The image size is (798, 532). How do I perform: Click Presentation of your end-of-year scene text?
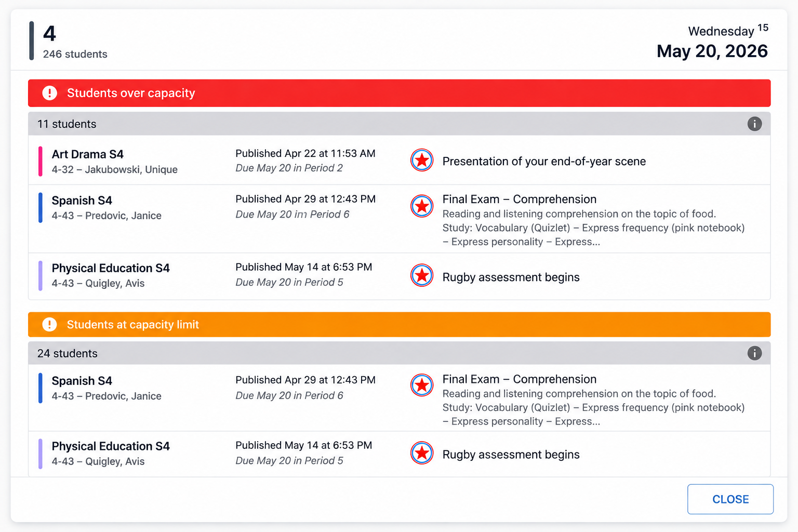544,162
